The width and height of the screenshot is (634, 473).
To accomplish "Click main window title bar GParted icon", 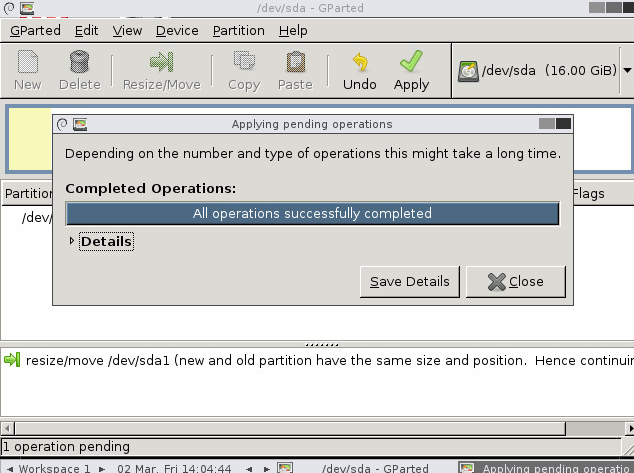I will pos(27,8).
